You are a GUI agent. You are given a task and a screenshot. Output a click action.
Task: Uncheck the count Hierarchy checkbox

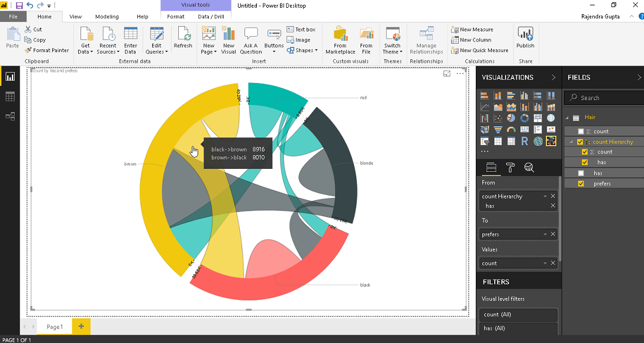[580, 142]
